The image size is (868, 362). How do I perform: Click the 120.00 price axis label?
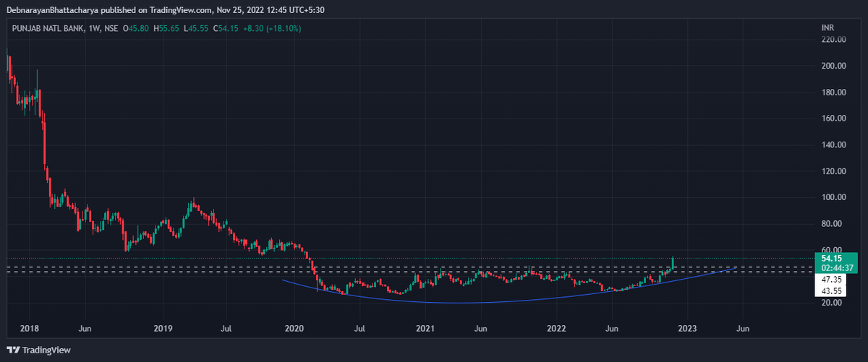coord(834,171)
